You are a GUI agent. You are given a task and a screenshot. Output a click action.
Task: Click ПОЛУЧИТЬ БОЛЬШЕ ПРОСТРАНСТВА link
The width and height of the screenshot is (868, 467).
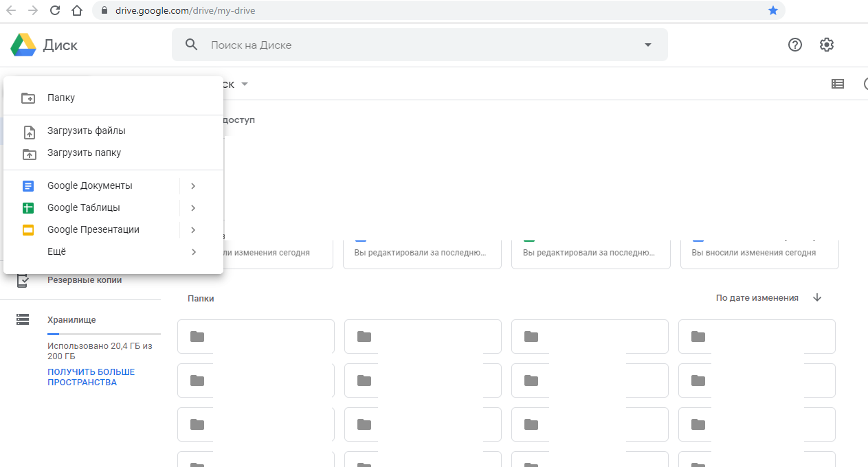(x=91, y=377)
